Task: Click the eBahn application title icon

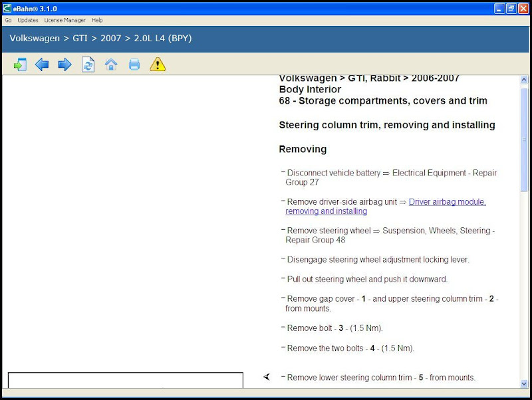Action: coord(7,9)
